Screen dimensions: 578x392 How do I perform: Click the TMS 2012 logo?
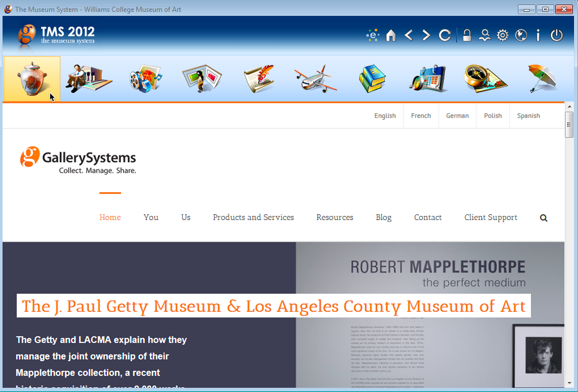click(56, 35)
